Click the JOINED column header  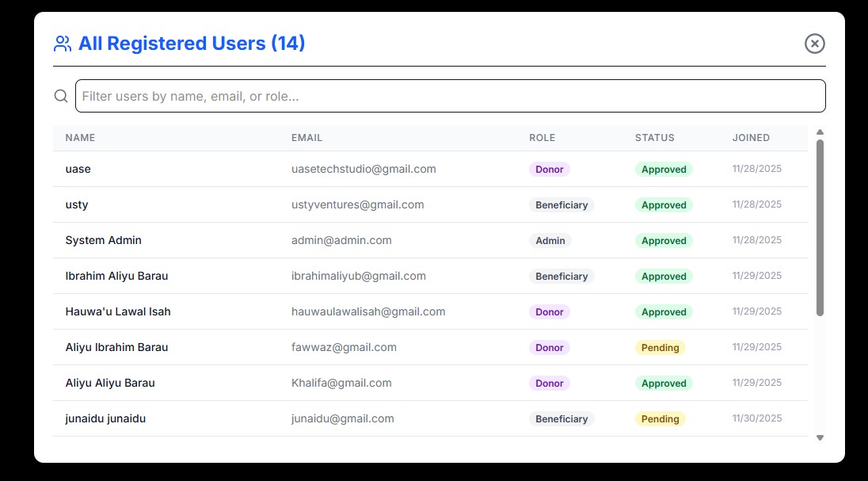[x=750, y=138]
